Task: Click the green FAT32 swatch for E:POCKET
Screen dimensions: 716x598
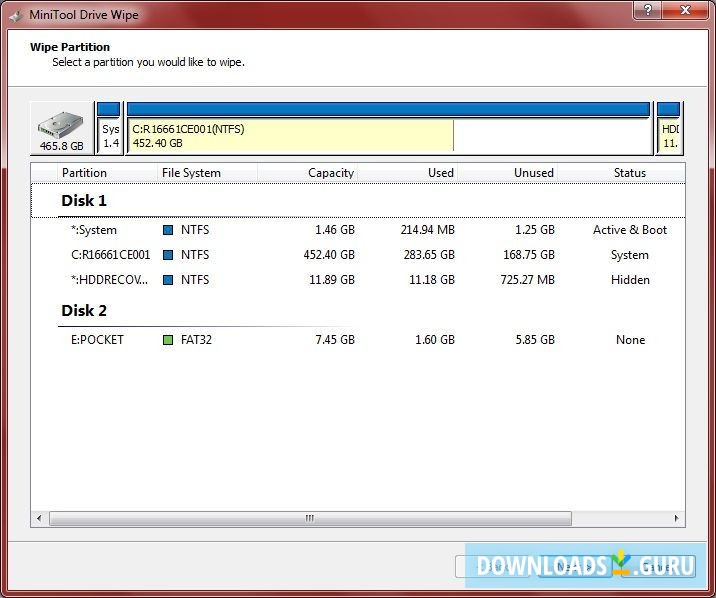Action: click(x=168, y=340)
